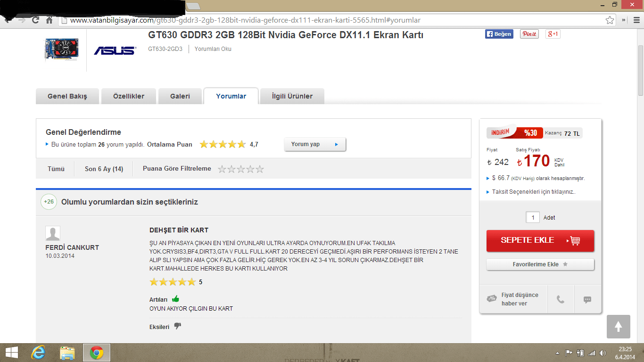Show hidden system tray icons
Screen dimensions: 644x362
pos(558,353)
